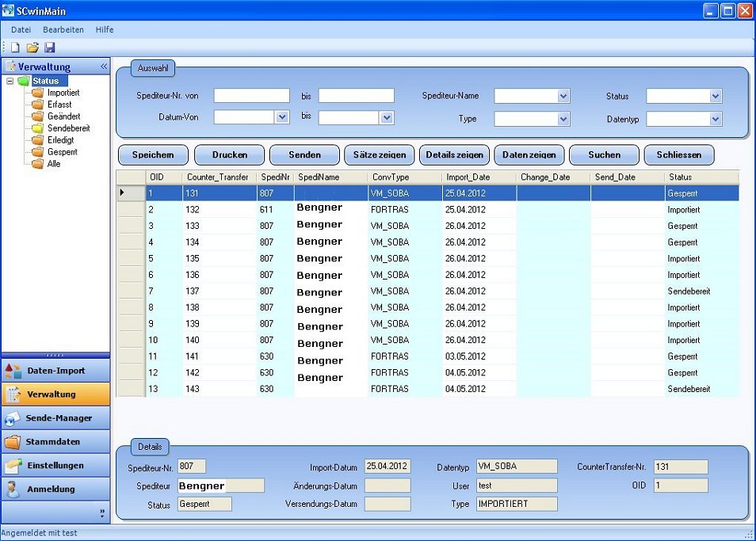Click the Erfasst folder icon in tree
This screenshot has height=541, width=756.
point(37,105)
